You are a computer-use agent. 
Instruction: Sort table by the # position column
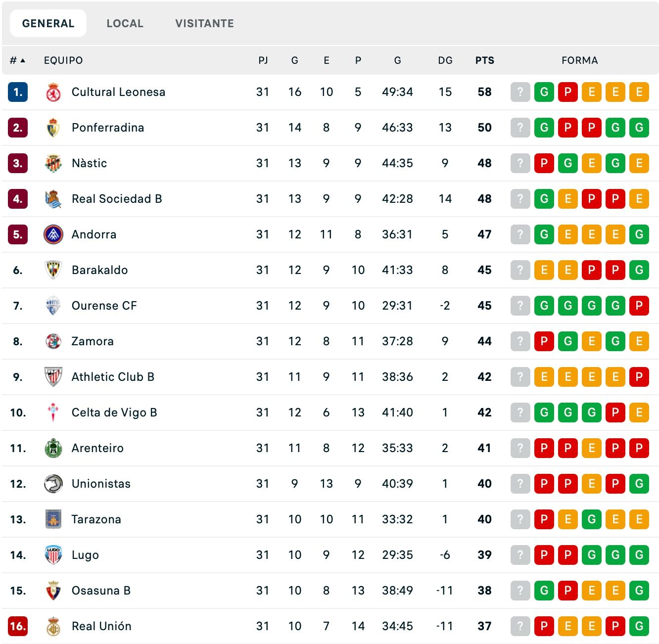coord(17,60)
